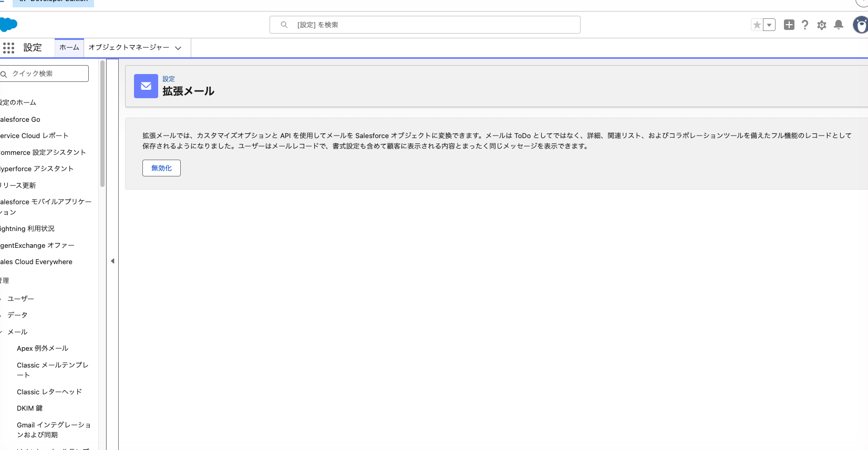The width and height of the screenshot is (868, 450).
Task: Focus the クイック検索 quick find box
Action: pyautogui.click(x=44, y=74)
